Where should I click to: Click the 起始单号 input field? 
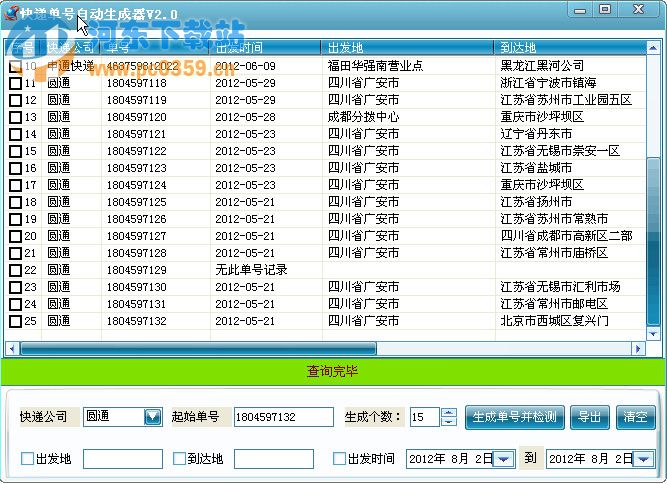point(284,417)
